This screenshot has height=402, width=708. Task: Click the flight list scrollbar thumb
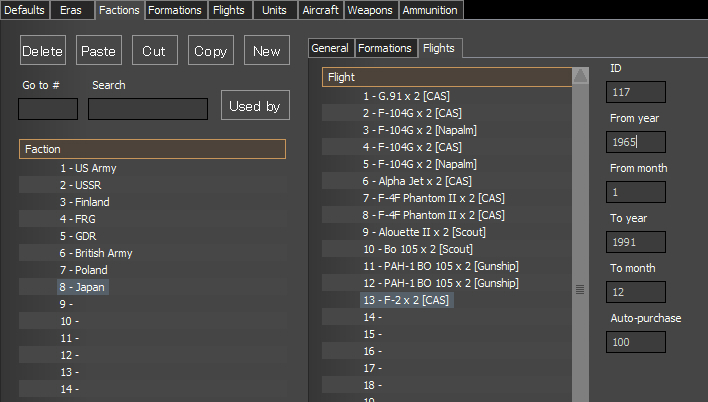581,289
